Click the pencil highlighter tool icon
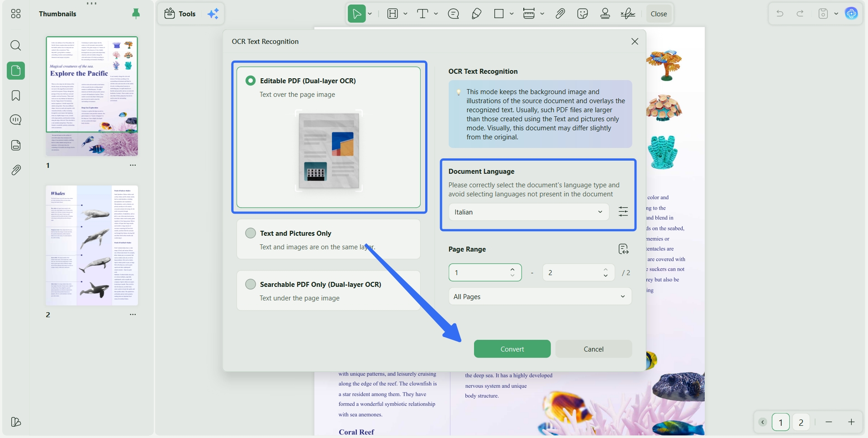The image size is (868, 438). click(476, 14)
